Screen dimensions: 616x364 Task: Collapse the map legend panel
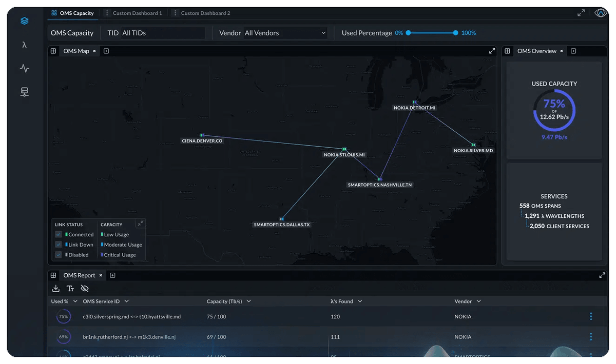coord(140,224)
